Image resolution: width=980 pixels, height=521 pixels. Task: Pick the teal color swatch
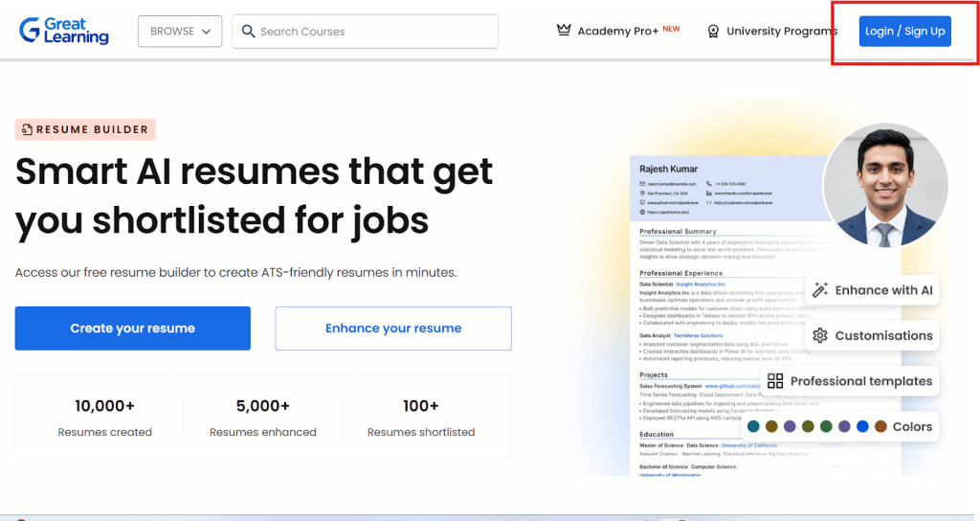(x=753, y=426)
